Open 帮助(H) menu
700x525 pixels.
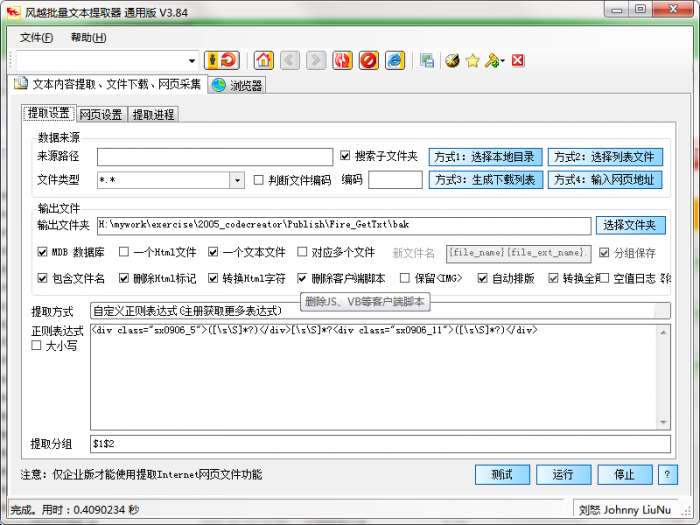point(88,38)
